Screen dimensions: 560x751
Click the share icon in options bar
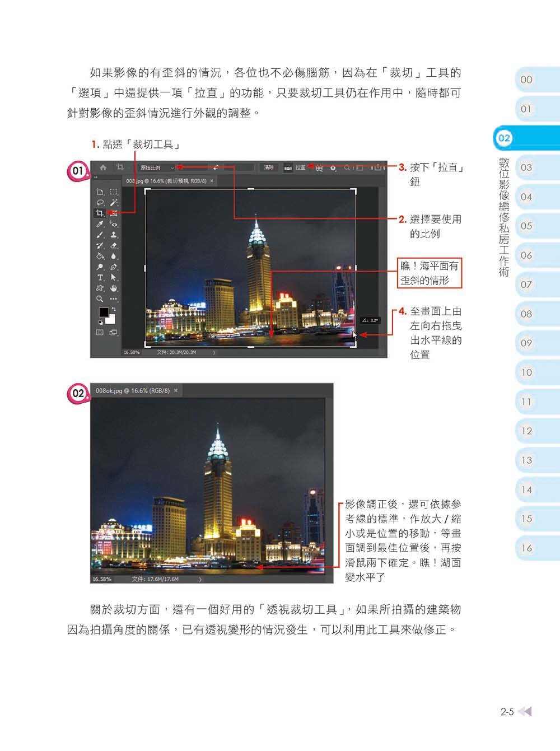pos(378,167)
